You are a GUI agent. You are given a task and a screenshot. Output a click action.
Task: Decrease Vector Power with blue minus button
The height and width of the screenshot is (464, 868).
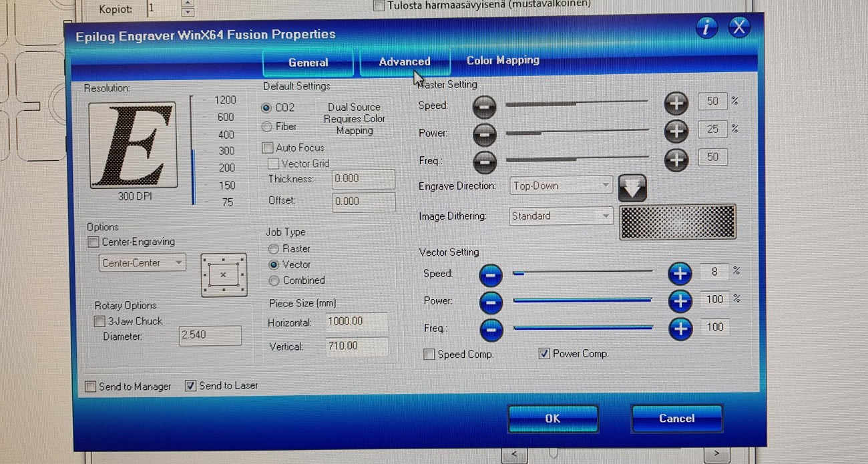pos(491,302)
